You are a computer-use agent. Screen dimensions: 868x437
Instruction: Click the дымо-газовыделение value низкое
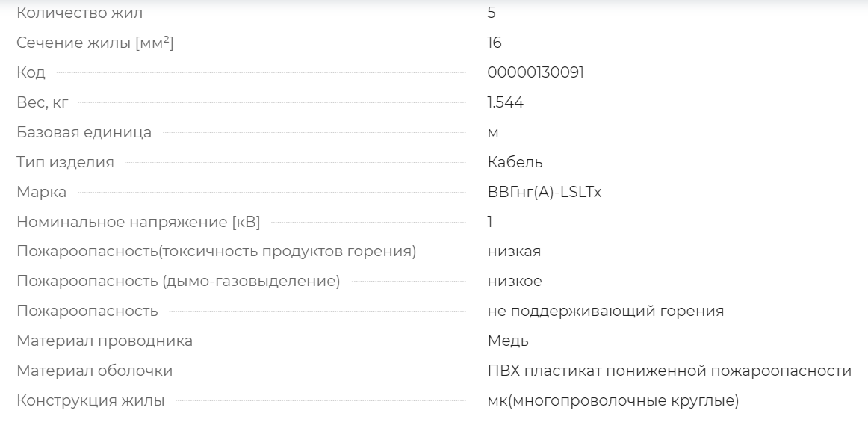[515, 281]
